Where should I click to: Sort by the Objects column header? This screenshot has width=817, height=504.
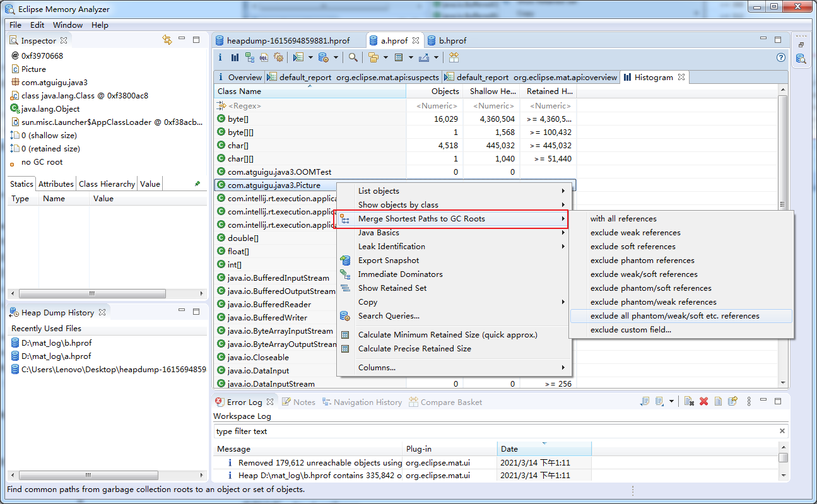(x=435, y=91)
